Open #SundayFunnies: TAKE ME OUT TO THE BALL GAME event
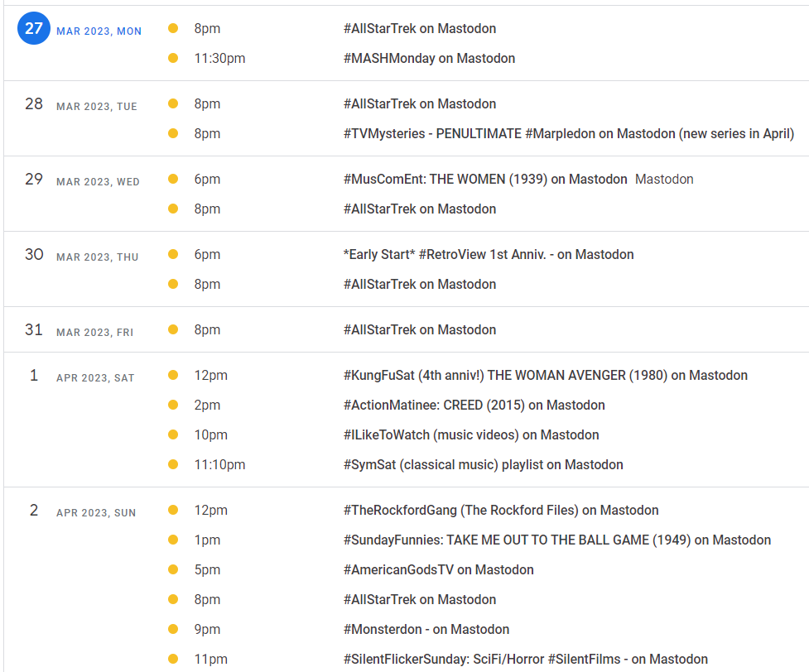This screenshot has height=672, width=809. point(557,540)
